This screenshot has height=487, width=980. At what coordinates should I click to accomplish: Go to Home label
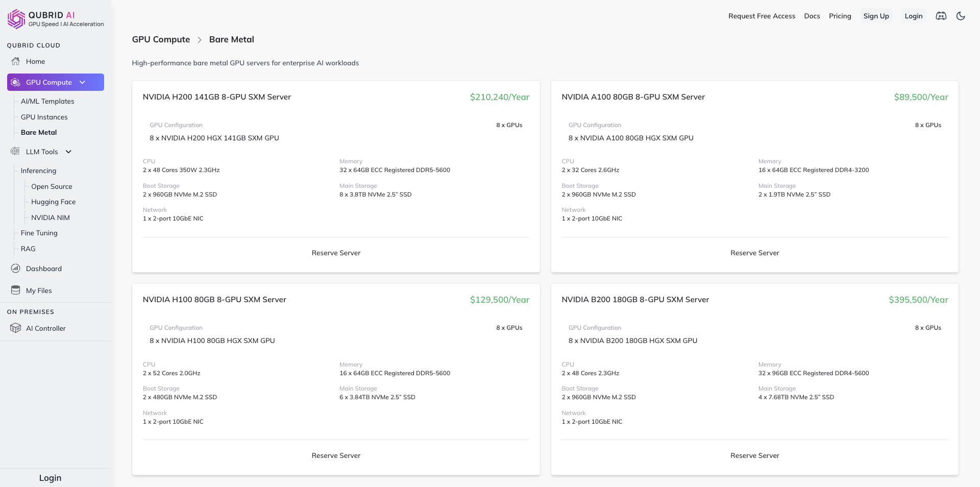36,61
